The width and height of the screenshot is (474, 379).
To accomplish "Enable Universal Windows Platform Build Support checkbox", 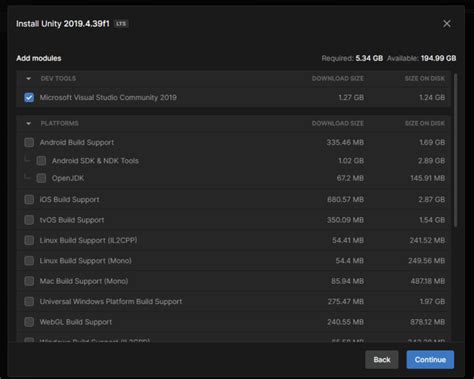I will [x=29, y=301].
